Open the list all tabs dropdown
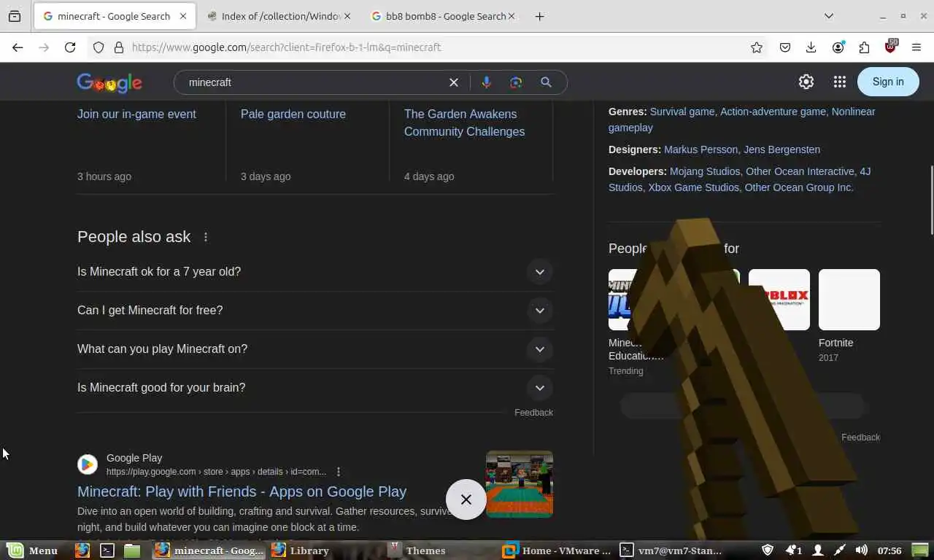Screen dimensions: 934x560 pyautogui.click(x=829, y=16)
